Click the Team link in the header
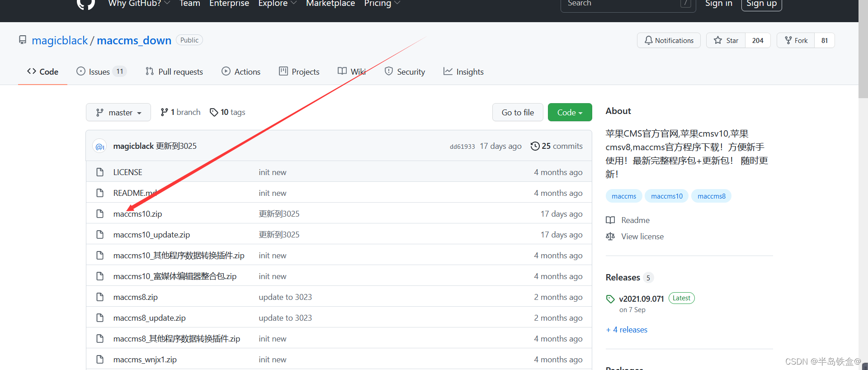Image resolution: width=868 pixels, height=370 pixels. 190,4
